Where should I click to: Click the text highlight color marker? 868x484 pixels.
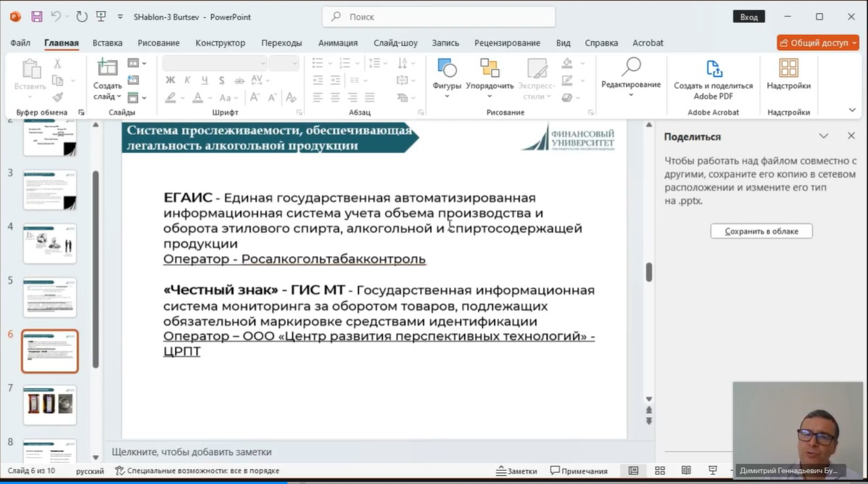click(170, 97)
